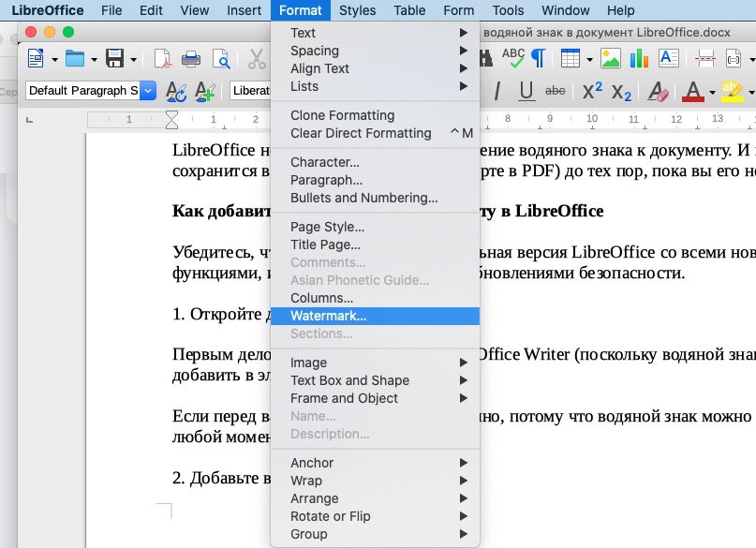Click the Insert Page Break icon

(704, 59)
